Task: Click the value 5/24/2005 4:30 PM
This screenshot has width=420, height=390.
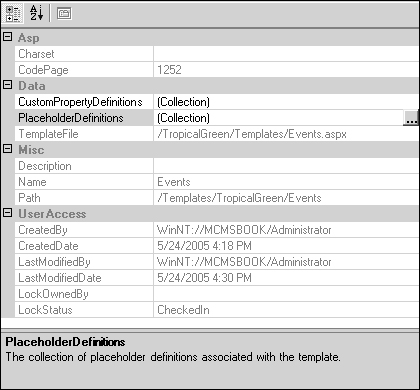Action: coord(204,278)
